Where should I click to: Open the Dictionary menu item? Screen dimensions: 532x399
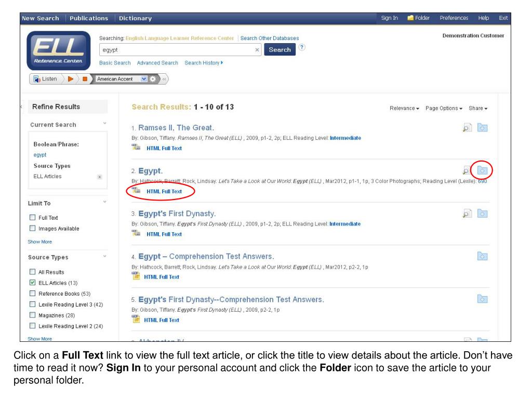pyautogui.click(x=136, y=18)
